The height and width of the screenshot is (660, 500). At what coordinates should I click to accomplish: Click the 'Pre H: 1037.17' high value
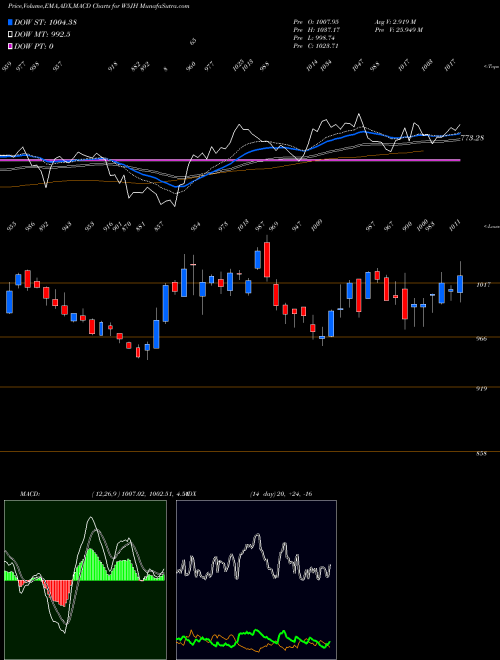[x=316, y=29]
